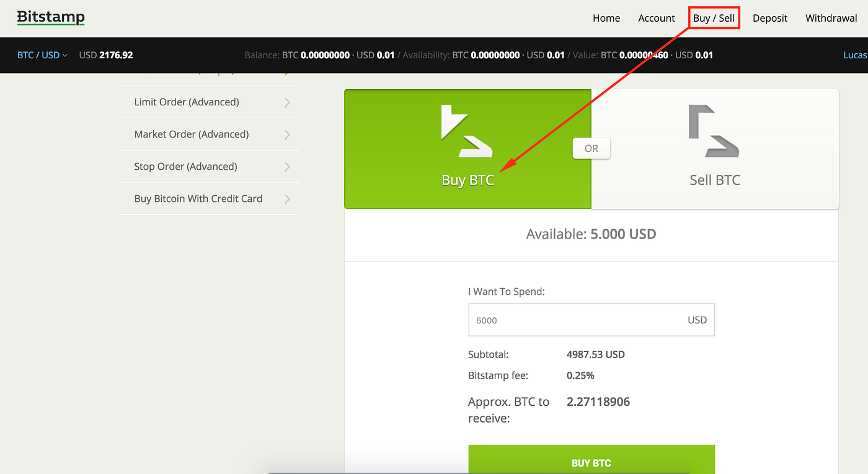Select the Buy BTC tab
This screenshot has width=868, height=474.
point(468,149)
